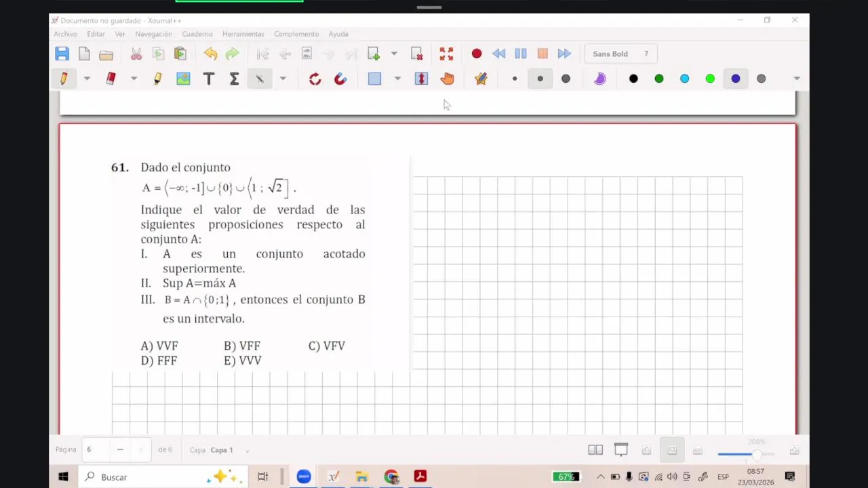The height and width of the screenshot is (488, 868).
Task: Select the Text tool
Action: pyautogui.click(x=209, y=79)
